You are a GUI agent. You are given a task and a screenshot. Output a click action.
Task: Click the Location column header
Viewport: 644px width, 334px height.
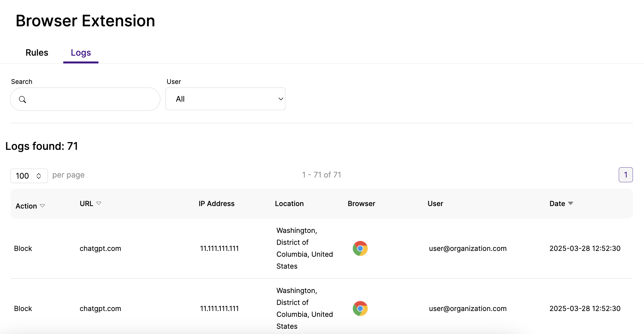[289, 204]
